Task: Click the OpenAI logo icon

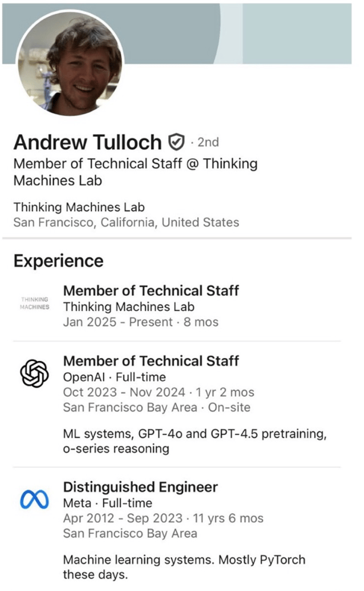Action: click(34, 373)
